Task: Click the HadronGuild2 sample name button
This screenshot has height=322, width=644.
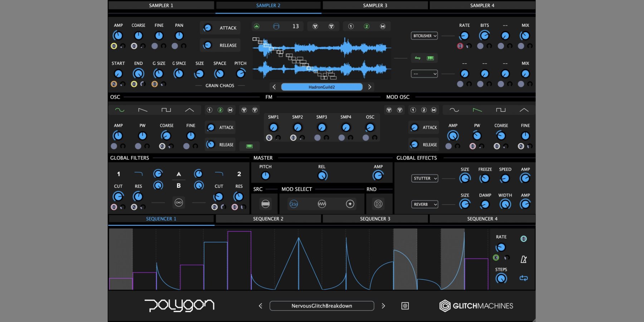Action: click(322, 87)
